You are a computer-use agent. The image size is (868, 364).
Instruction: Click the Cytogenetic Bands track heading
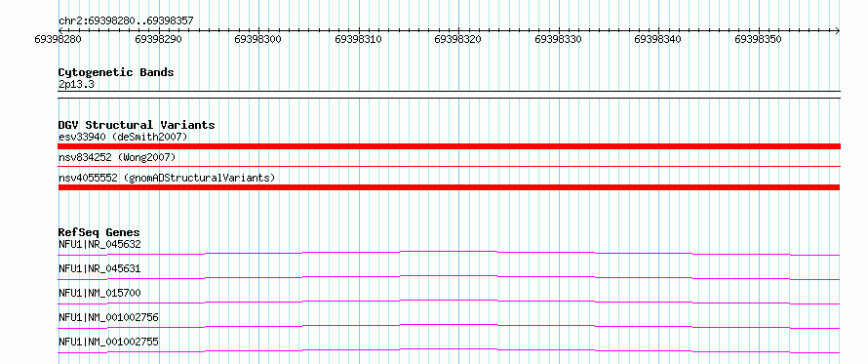click(116, 72)
